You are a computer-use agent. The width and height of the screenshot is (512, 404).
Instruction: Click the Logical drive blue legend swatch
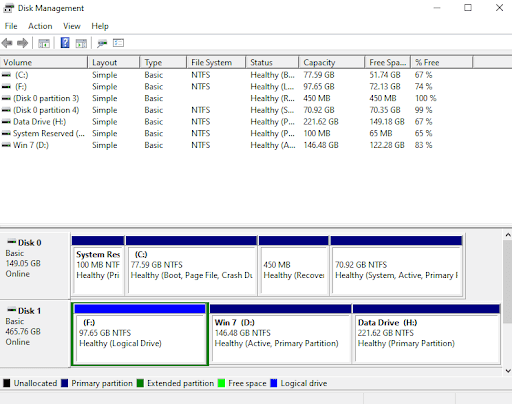[x=274, y=383]
